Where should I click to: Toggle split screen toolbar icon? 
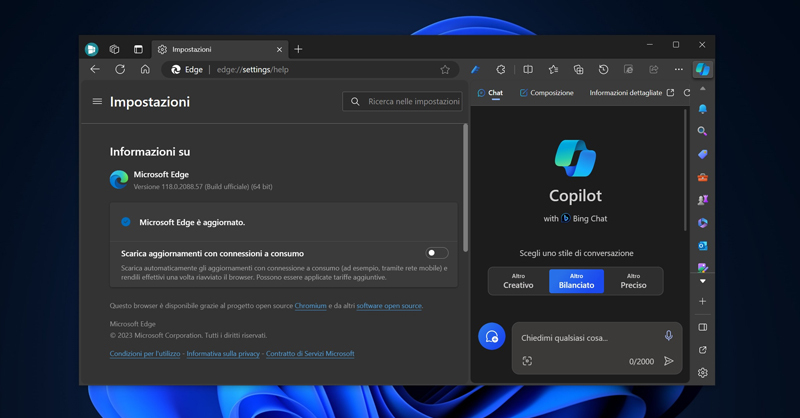[528, 69]
